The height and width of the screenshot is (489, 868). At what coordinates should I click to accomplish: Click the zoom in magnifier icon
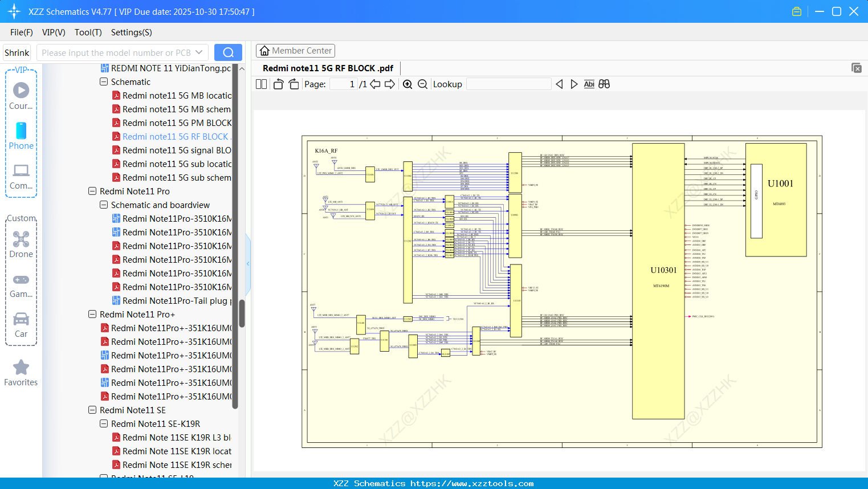click(x=407, y=84)
